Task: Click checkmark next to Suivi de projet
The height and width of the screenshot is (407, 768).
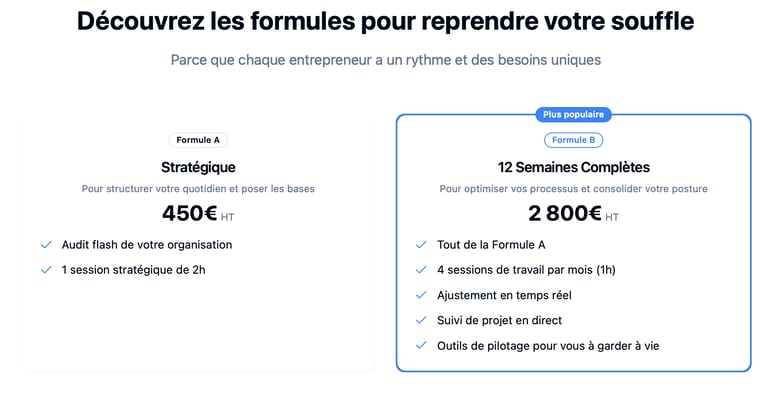Action: coord(421,321)
